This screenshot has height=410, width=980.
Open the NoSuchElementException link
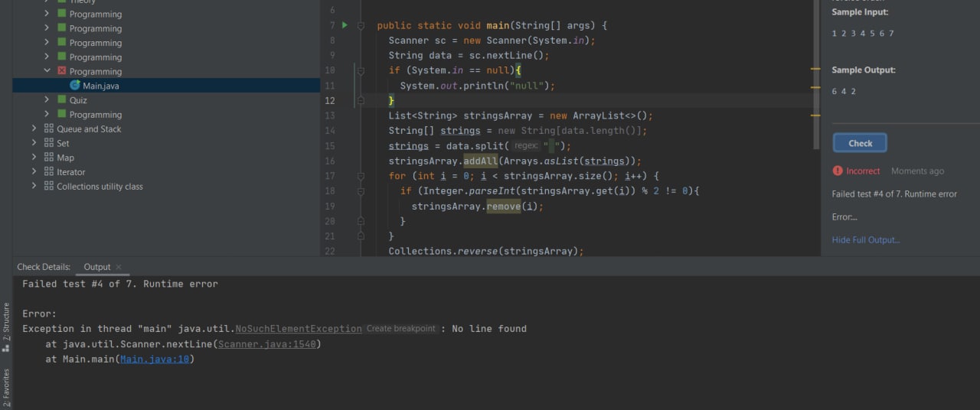tap(299, 328)
